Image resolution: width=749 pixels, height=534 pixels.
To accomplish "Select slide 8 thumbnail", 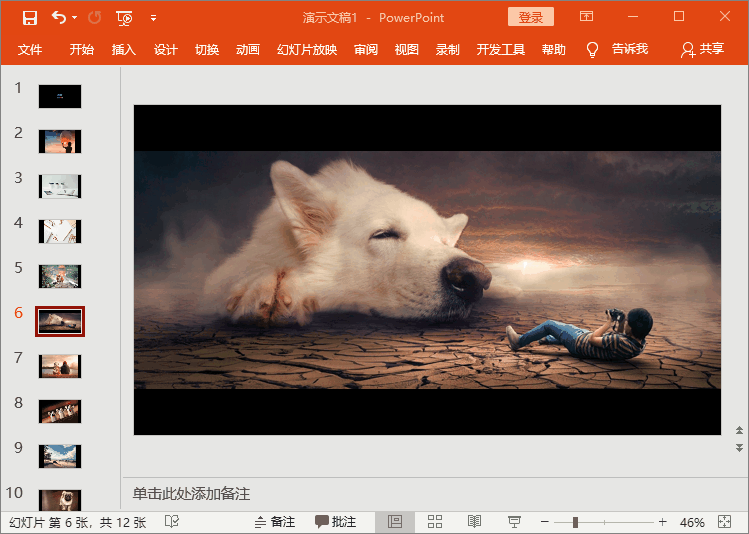I will click(60, 411).
